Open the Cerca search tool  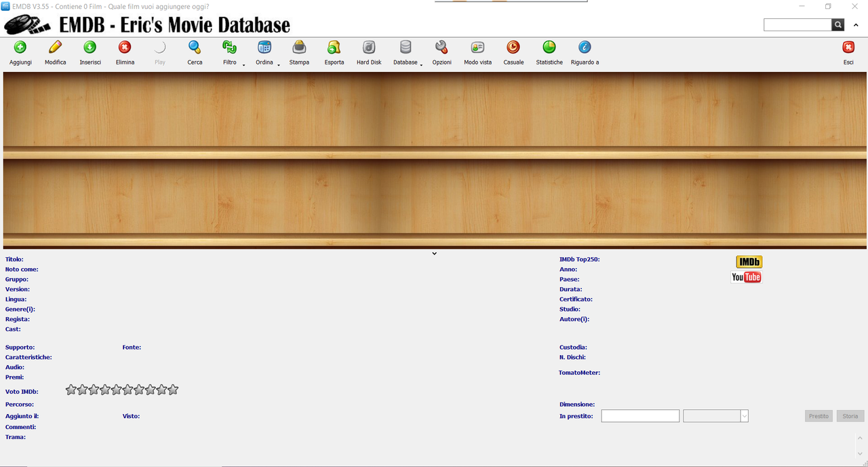[195, 48]
